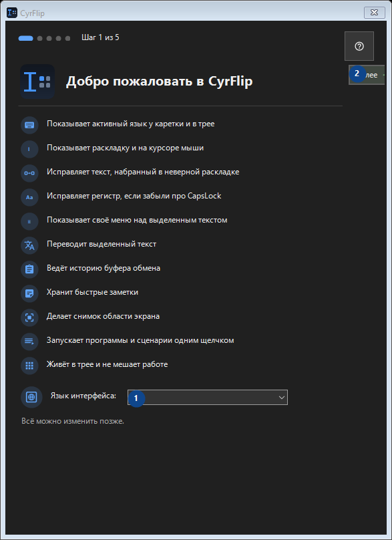The image size is (392, 540).
Task: Click the menu-over-selection icon
Action: [x=29, y=221]
